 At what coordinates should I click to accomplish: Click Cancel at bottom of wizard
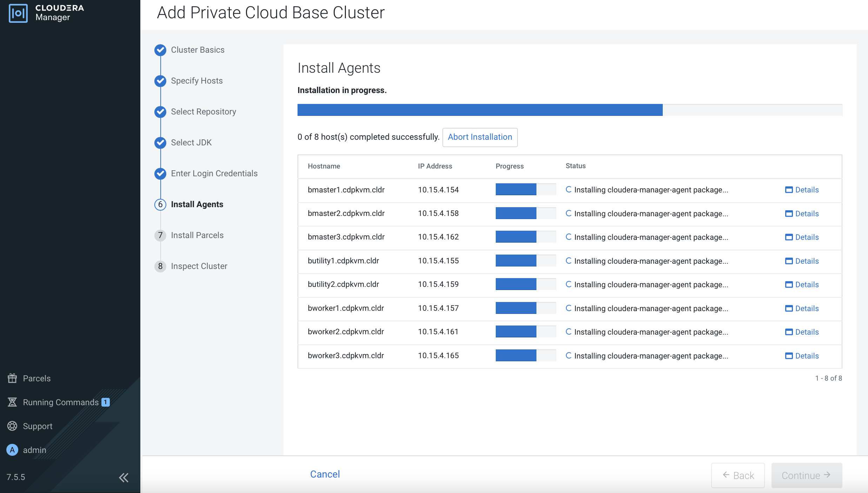tap(325, 474)
